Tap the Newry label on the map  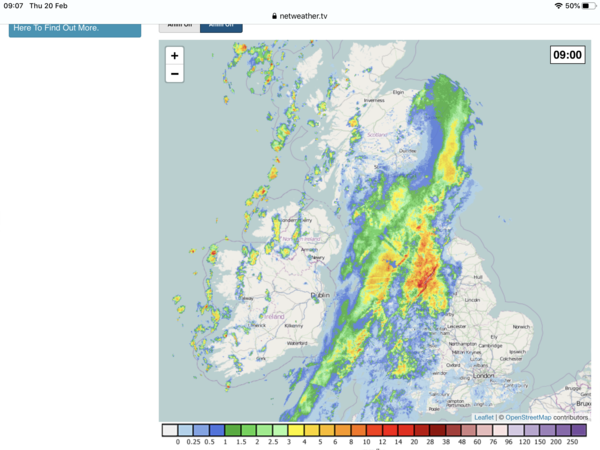318,258
